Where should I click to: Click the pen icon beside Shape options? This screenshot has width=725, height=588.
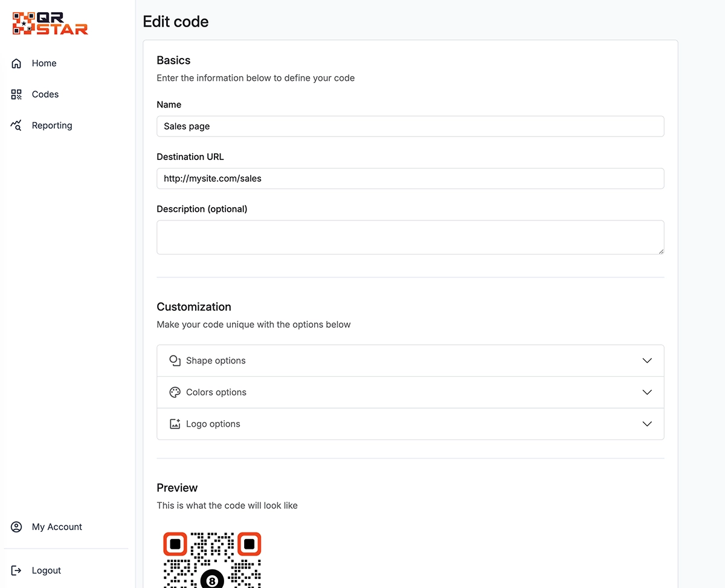pos(175,360)
